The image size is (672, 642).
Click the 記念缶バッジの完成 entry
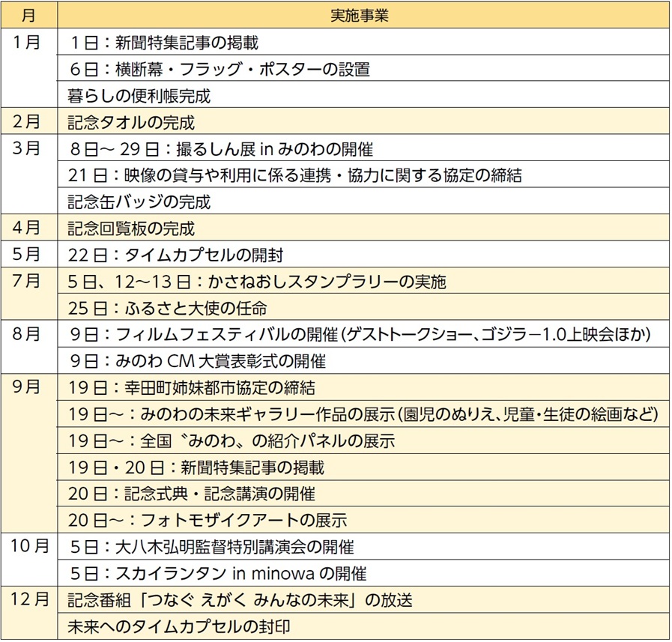(x=139, y=202)
